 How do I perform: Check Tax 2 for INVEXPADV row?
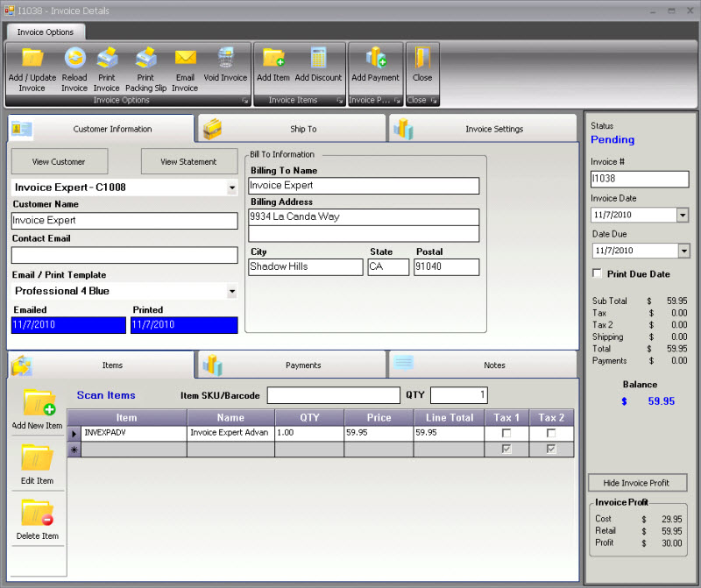tap(551, 433)
